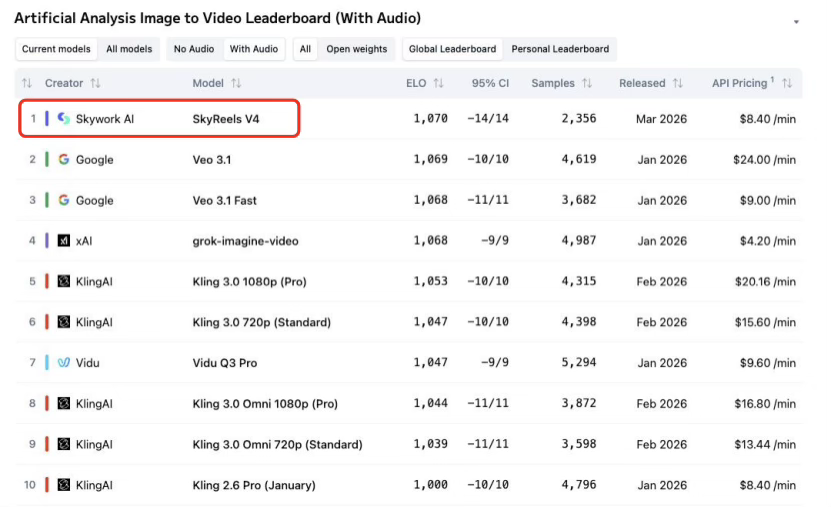The image size is (831, 507).
Task: Click the grok-imagine-video model name
Action: point(245,241)
